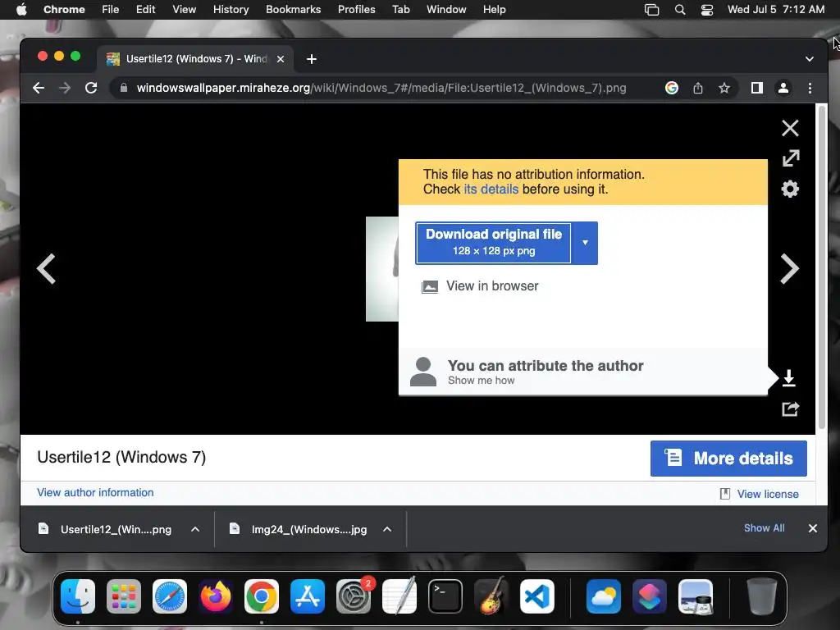Click Show All downloads

pyautogui.click(x=764, y=528)
